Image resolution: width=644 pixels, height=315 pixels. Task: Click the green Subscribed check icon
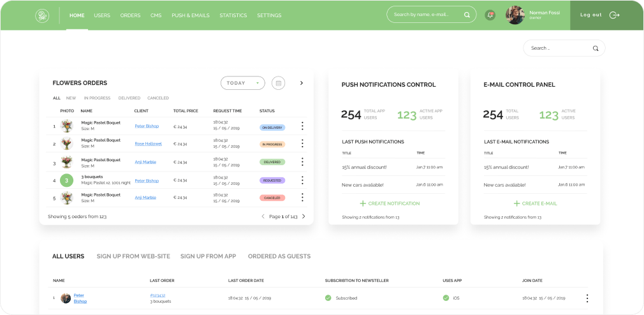328,298
